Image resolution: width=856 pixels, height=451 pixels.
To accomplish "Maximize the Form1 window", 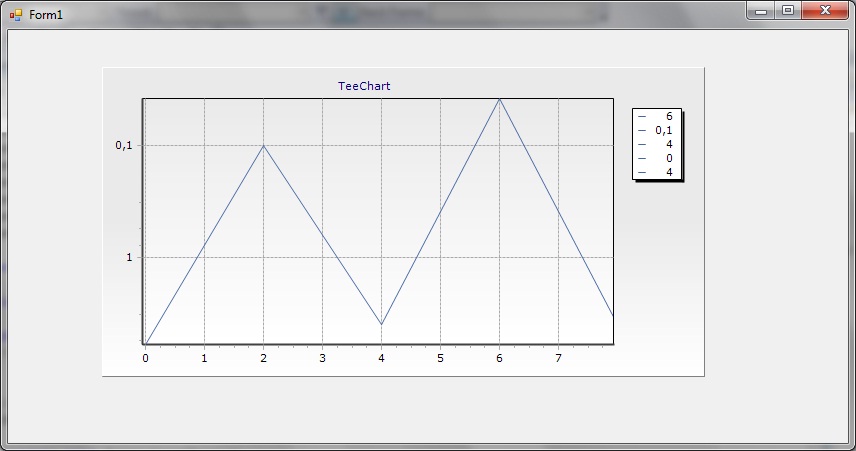I will [788, 10].
